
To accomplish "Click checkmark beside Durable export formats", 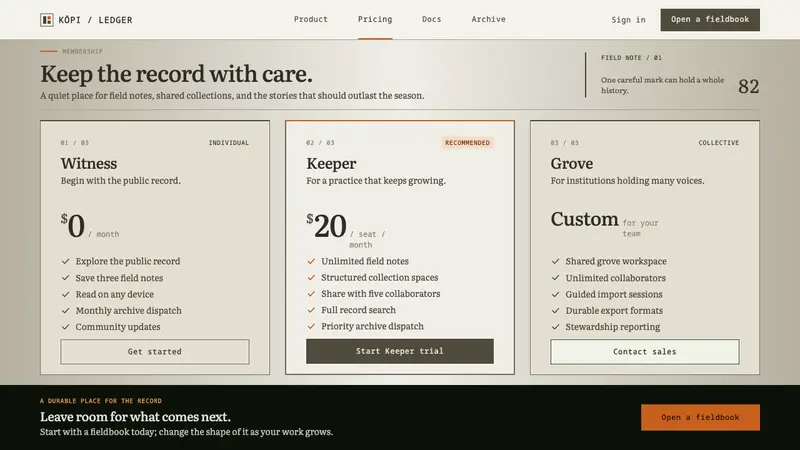I will click(x=556, y=310).
